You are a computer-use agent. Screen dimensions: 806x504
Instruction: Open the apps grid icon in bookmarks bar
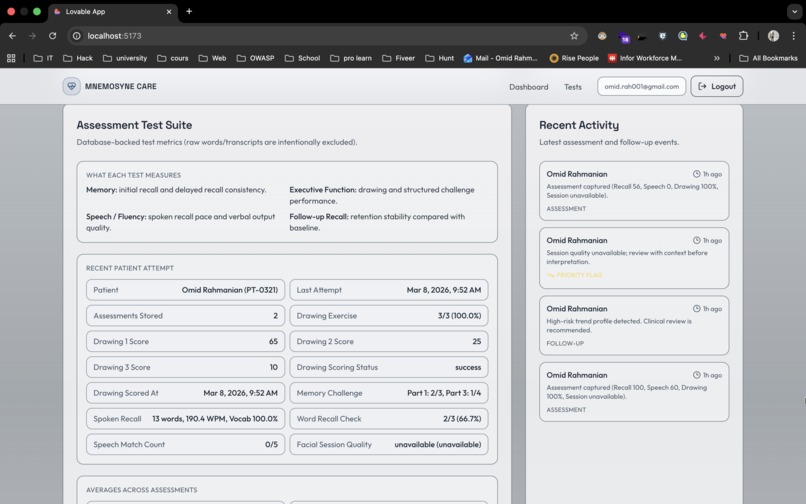coord(11,58)
